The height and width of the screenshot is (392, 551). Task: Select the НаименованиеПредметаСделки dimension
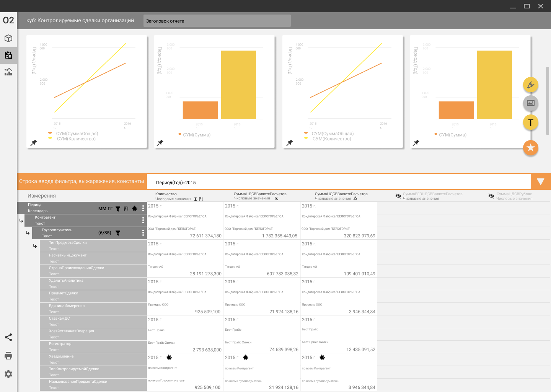tap(93, 385)
